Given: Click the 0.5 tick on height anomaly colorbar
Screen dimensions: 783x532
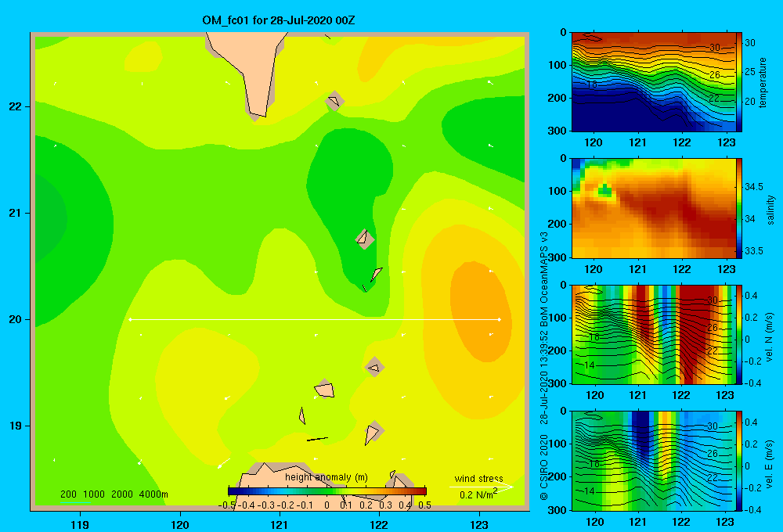Looking at the screenshot, I should click(x=424, y=505).
